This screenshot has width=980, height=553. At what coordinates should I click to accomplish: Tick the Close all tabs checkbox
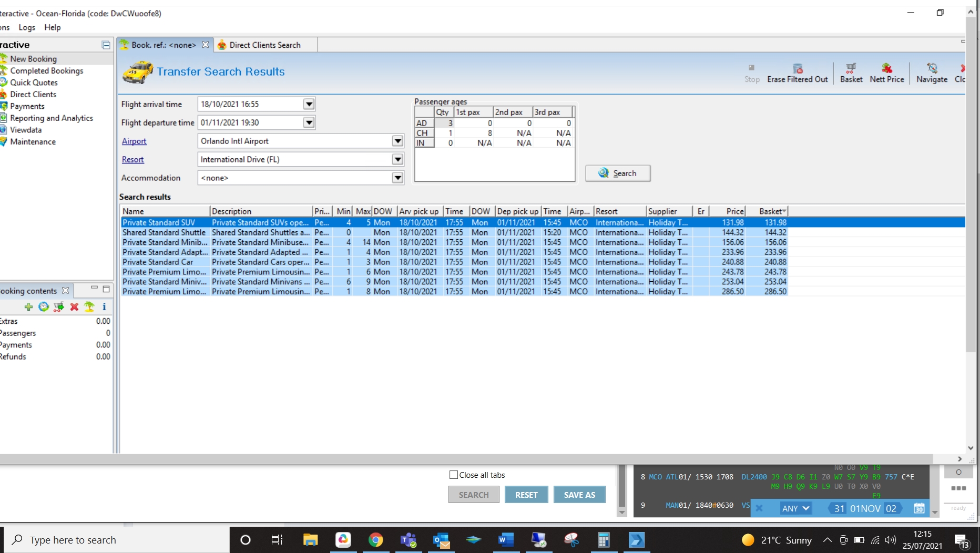[454, 475]
